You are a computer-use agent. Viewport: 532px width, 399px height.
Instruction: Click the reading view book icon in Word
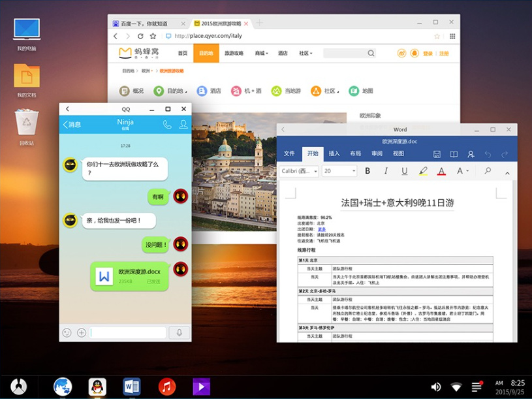pyautogui.click(x=454, y=154)
